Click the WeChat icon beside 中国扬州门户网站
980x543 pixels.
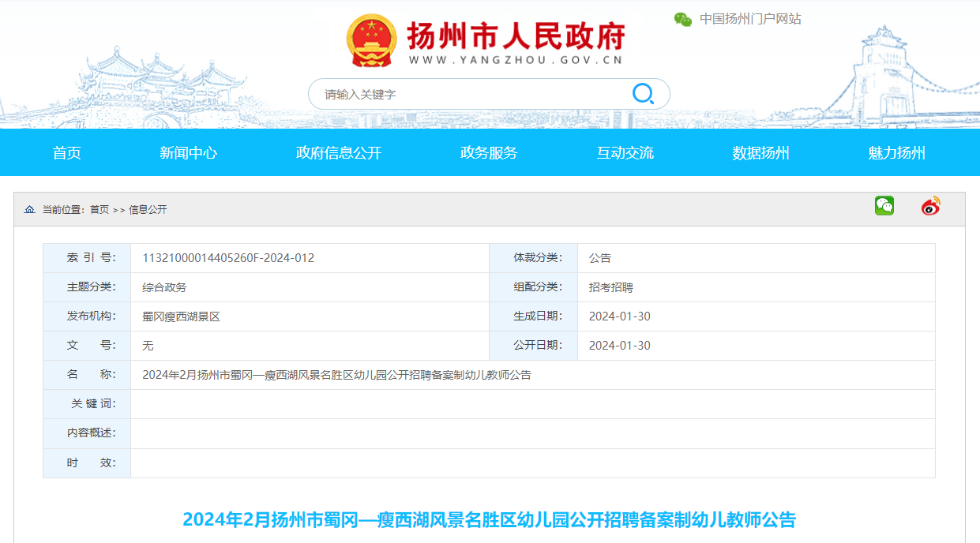click(x=682, y=19)
